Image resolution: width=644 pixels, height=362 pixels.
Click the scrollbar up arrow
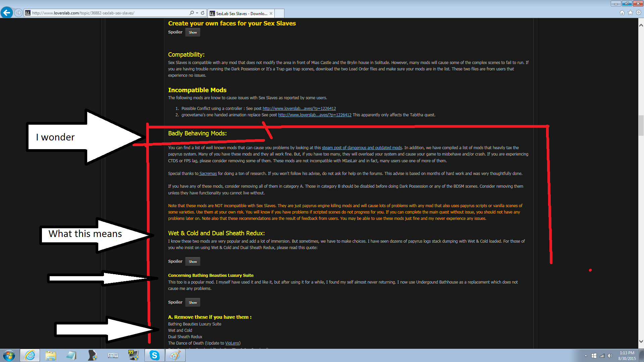point(641,25)
